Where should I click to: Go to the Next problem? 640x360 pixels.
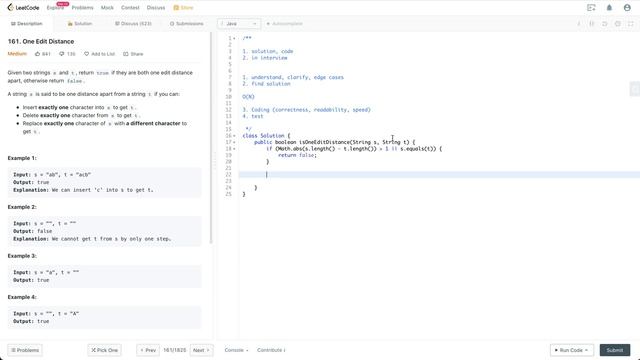pyautogui.click(x=201, y=350)
